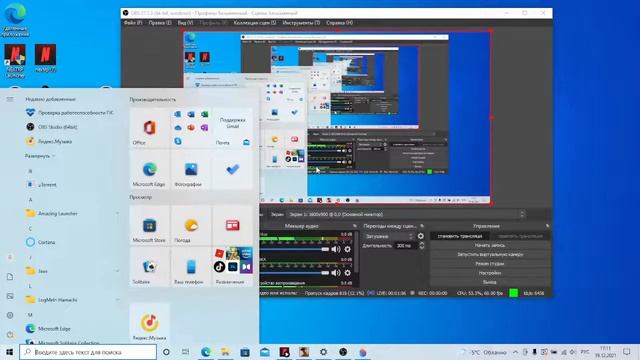The width and height of the screenshot is (640, 360).
Task: Open Settings gear in Start sidebar
Action: coord(10,315)
